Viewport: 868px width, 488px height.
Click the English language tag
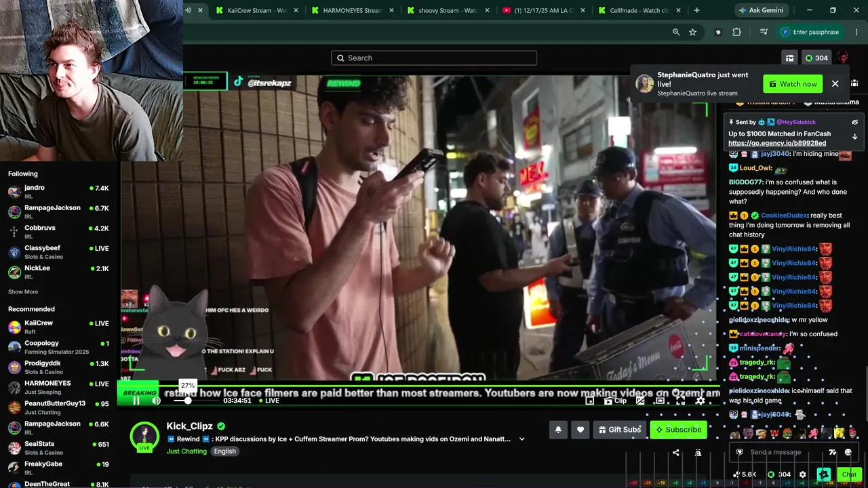[225, 451]
